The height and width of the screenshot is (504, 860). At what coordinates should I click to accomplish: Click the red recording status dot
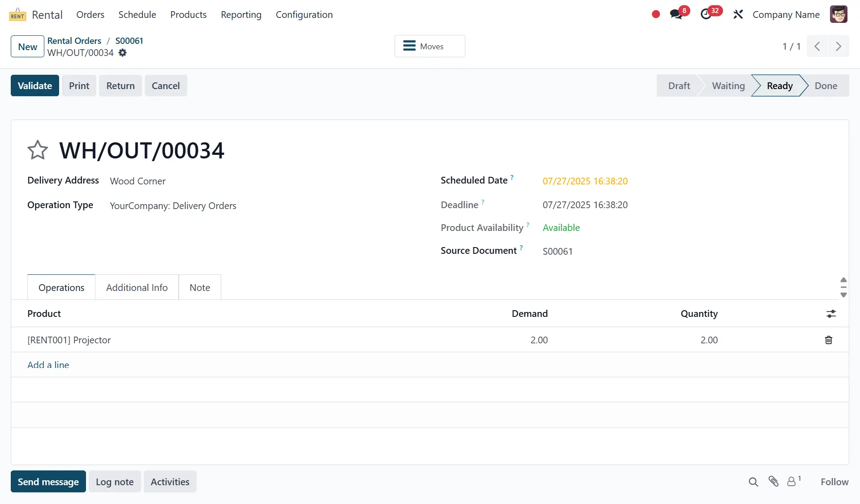pos(656,14)
